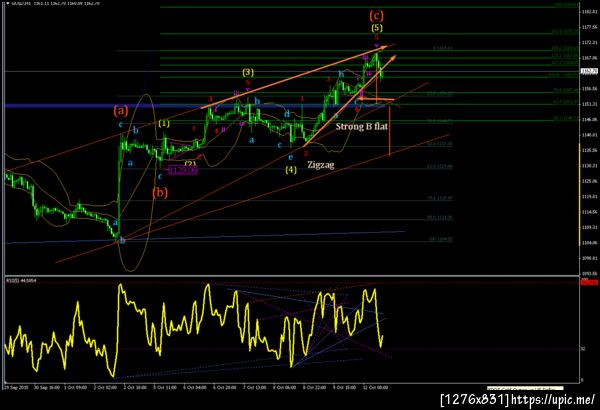Viewport: 600px width, 410px height.
Task: Select the "Zigzag" text label
Action: coord(321,165)
